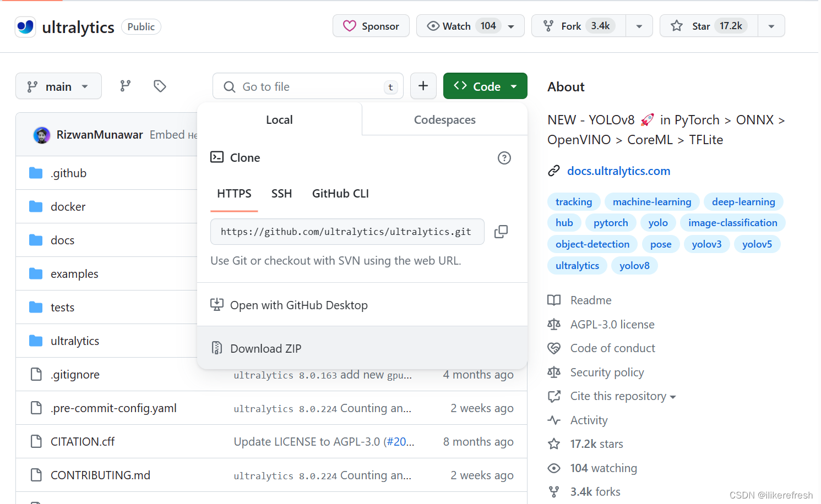821x504 pixels.
Task: Click the watching eye icon in About
Action: (x=554, y=468)
